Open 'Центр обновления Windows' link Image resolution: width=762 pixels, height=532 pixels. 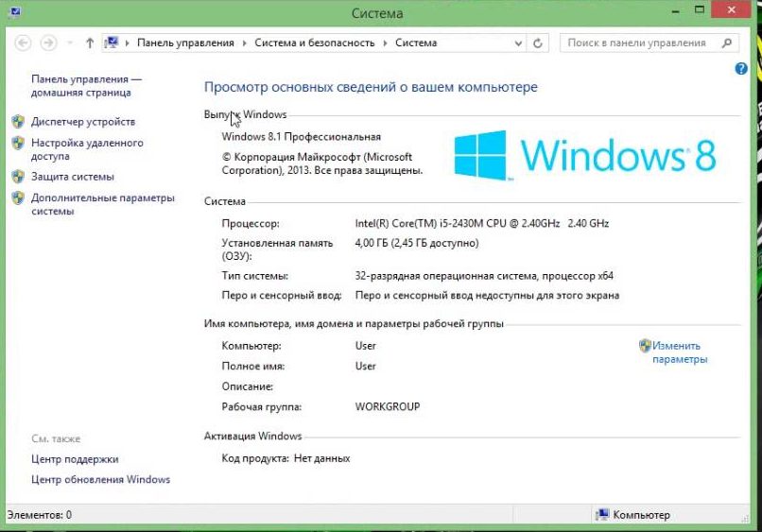click(100, 479)
